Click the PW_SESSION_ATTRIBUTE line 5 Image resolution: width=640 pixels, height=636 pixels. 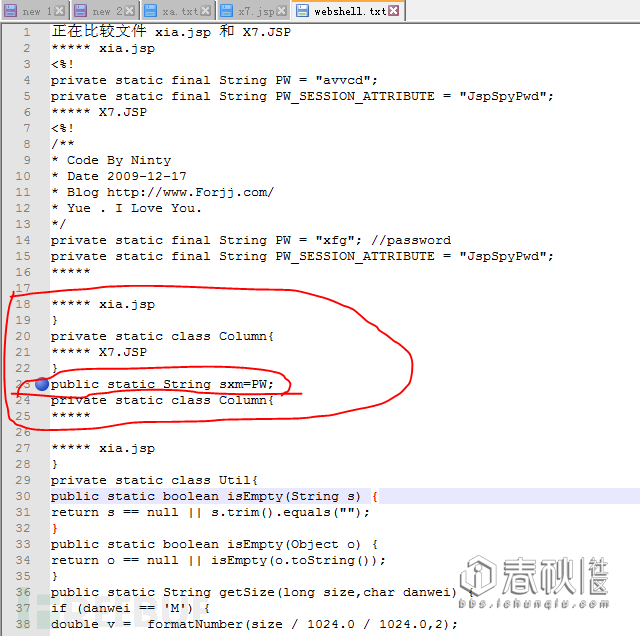click(x=302, y=96)
